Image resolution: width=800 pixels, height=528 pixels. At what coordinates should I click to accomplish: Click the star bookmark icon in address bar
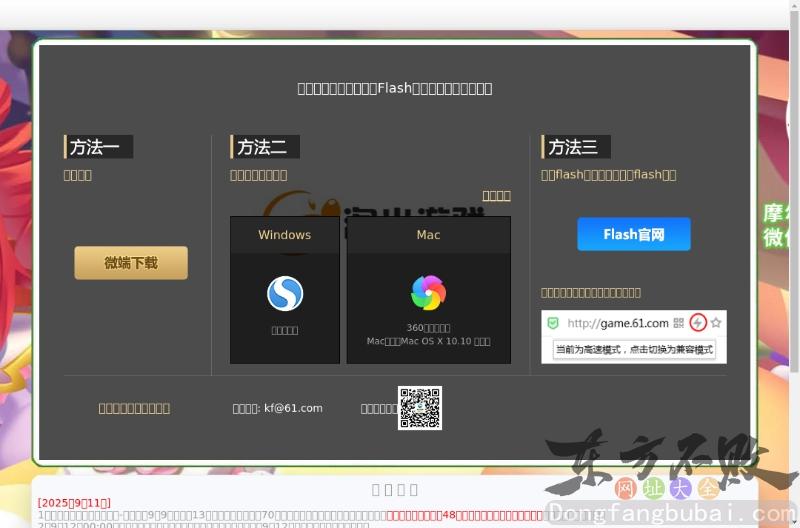point(716,323)
